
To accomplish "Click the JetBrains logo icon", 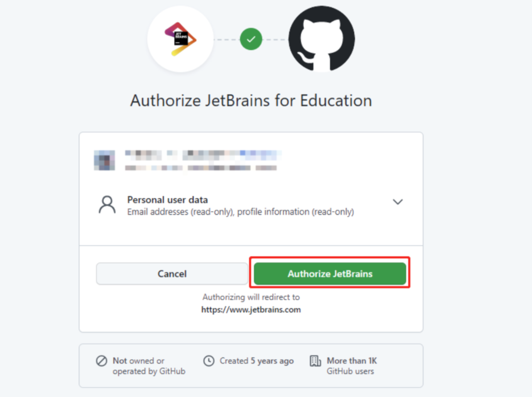I will [180, 39].
